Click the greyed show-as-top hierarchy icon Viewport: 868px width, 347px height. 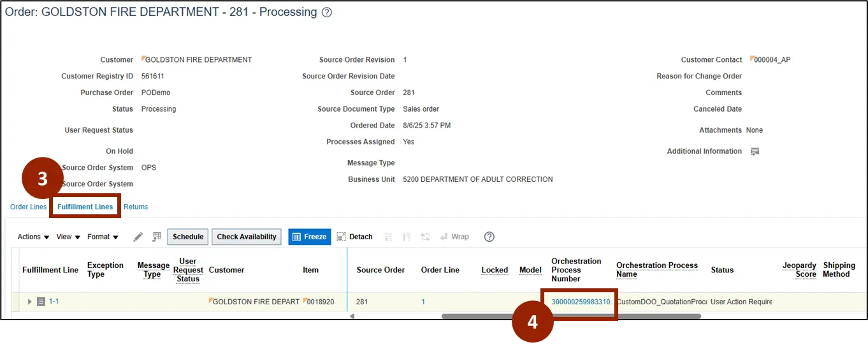426,237
